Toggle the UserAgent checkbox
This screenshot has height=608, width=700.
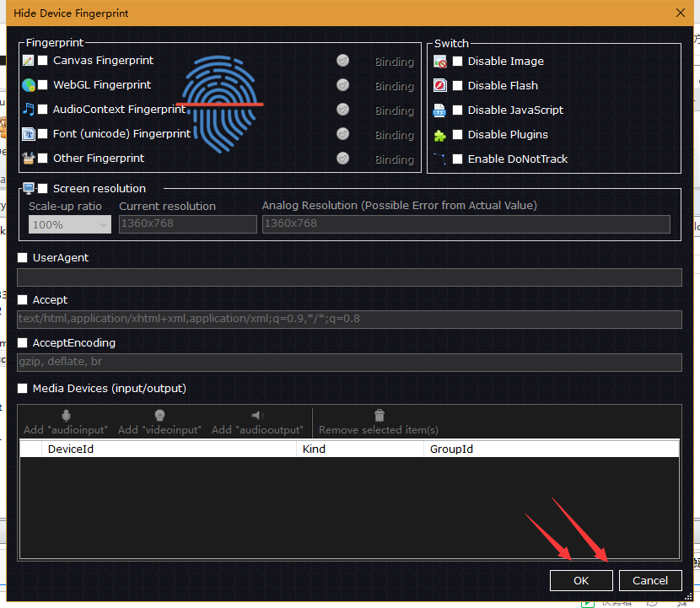pos(23,258)
